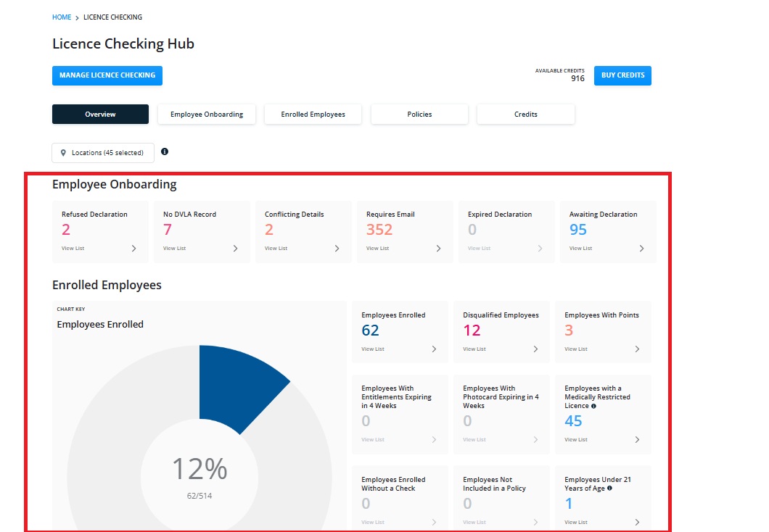Follow the HOME breadcrumb link
The height and width of the screenshot is (532, 769).
coord(62,17)
